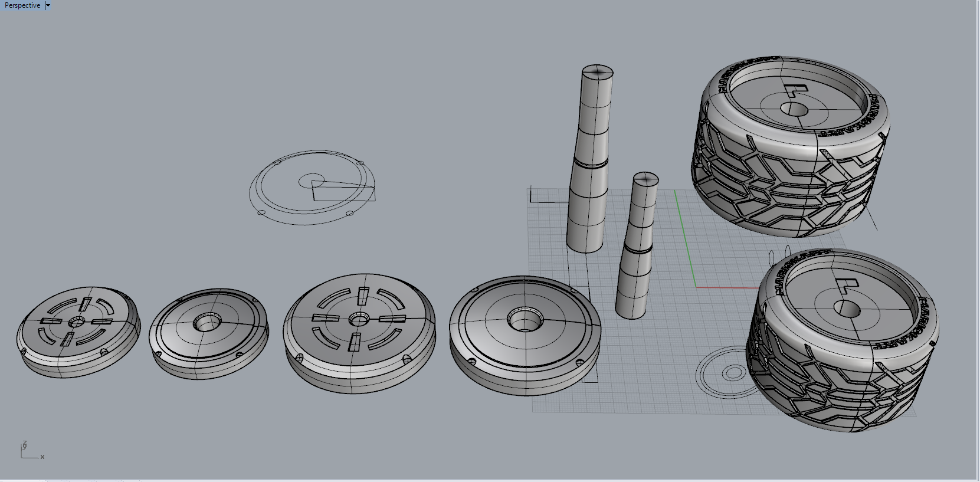Select the upper treaded tire model
Screen dimensions: 980x482
point(791,146)
